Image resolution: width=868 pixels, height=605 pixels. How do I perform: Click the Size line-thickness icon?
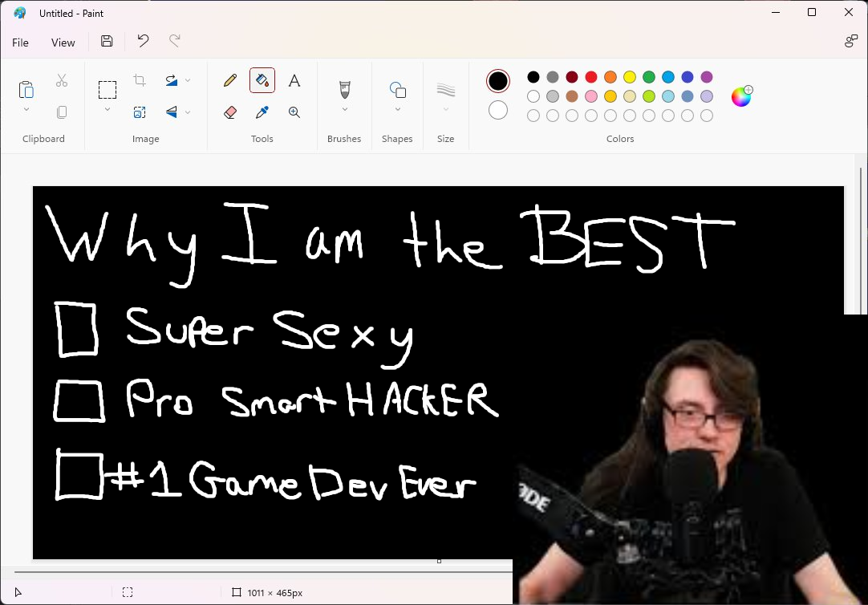445,90
